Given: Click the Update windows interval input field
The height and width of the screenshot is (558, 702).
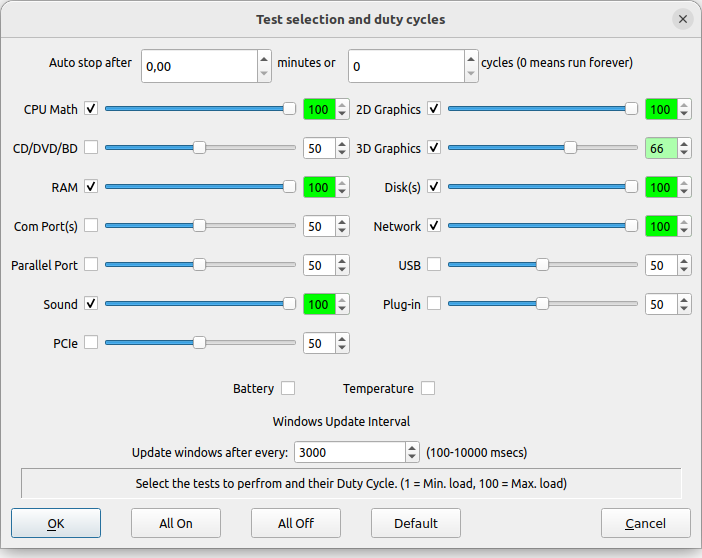Looking at the screenshot, I should 348,452.
